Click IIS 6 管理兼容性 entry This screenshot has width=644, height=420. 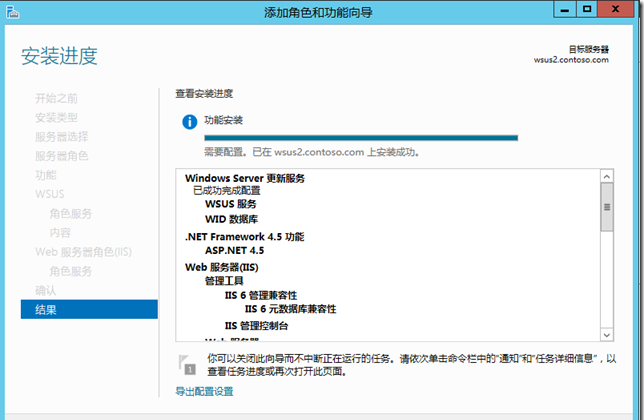pos(261,295)
